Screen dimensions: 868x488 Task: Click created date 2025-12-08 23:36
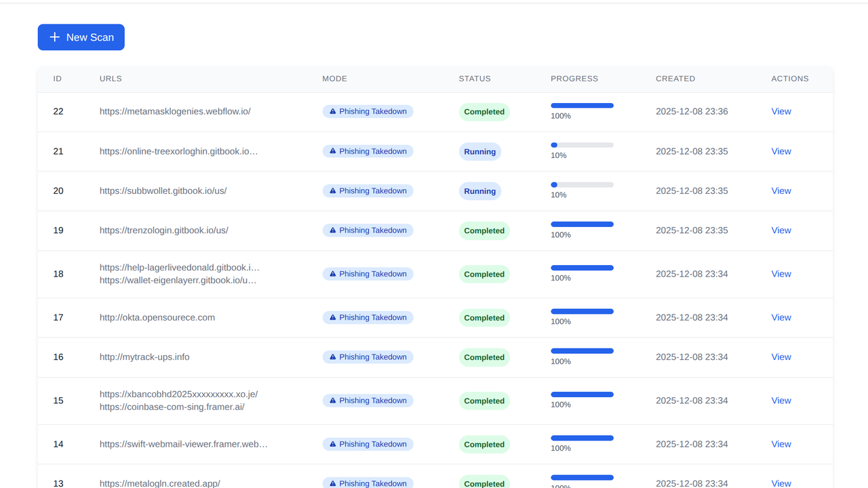point(692,111)
